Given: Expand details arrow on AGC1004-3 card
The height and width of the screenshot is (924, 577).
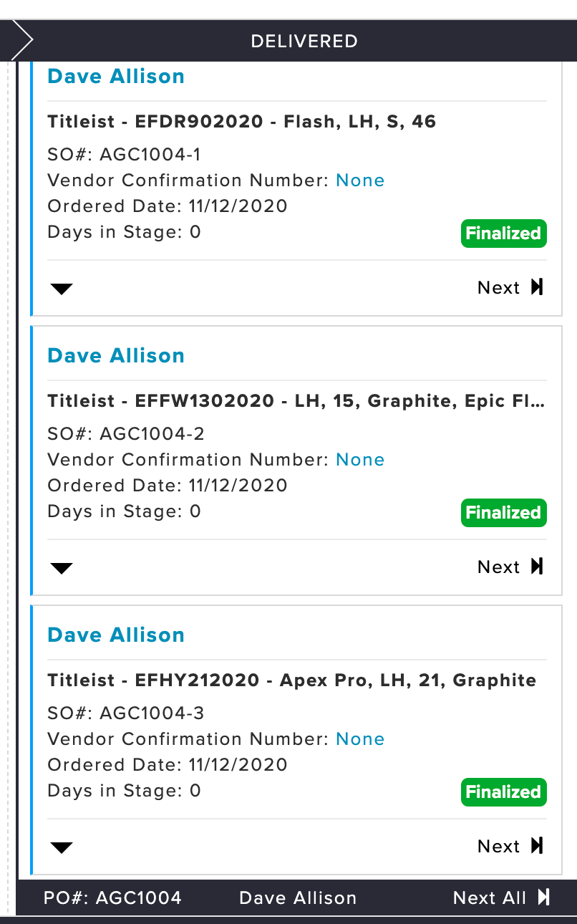Looking at the screenshot, I should [x=62, y=848].
